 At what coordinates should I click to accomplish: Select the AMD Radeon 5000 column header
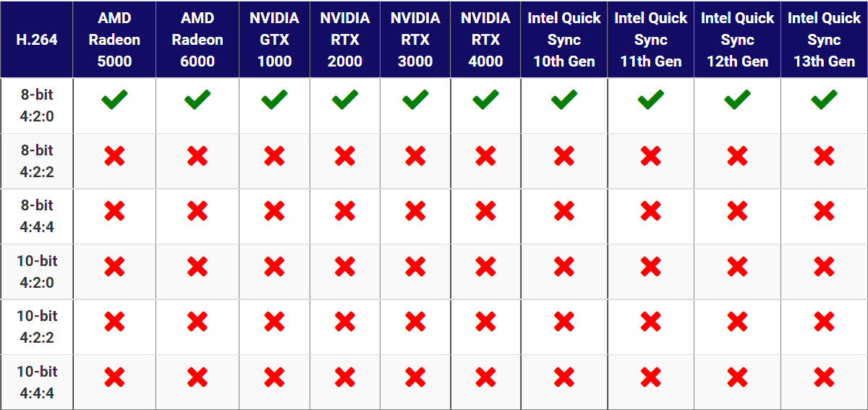(x=114, y=39)
